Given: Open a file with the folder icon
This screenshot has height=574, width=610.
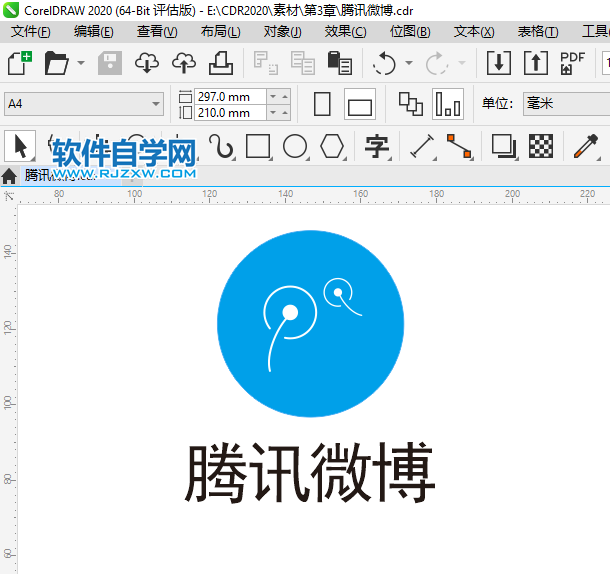Looking at the screenshot, I should (x=57, y=63).
